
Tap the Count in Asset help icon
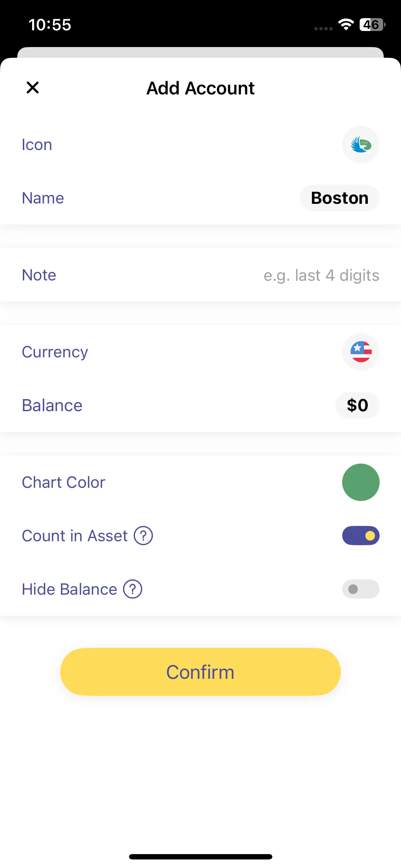[143, 536]
